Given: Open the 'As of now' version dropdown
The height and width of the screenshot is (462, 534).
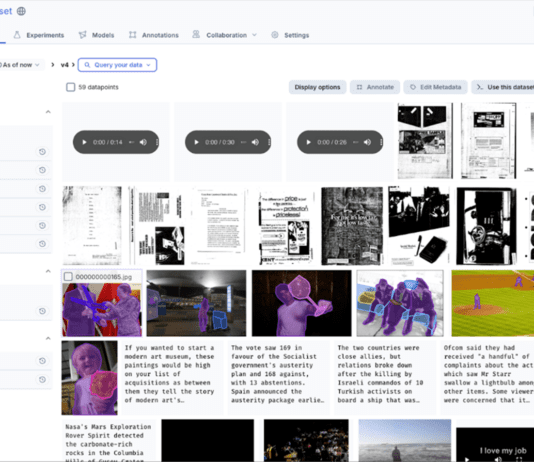Looking at the screenshot, I should (x=20, y=65).
